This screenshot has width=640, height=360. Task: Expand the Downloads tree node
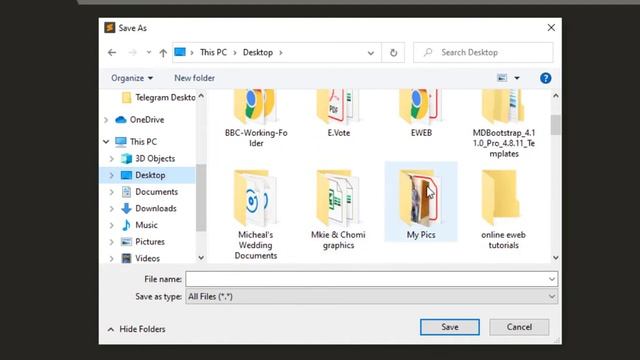pyautogui.click(x=112, y=209)
